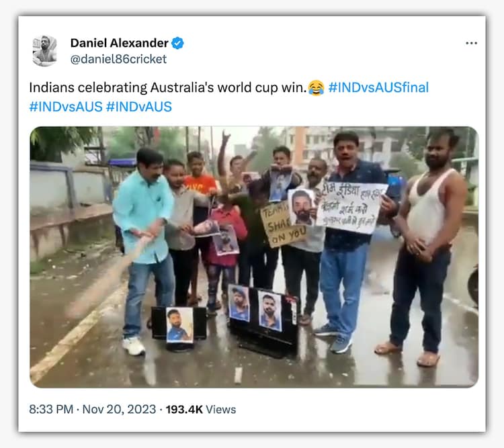
Task: Click the laughing-crying emoji in the tweet
Action: tap(316, 88)
